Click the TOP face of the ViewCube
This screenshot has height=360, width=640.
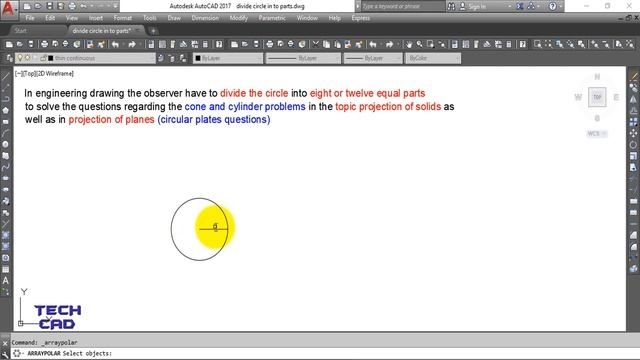pos(597,97)
